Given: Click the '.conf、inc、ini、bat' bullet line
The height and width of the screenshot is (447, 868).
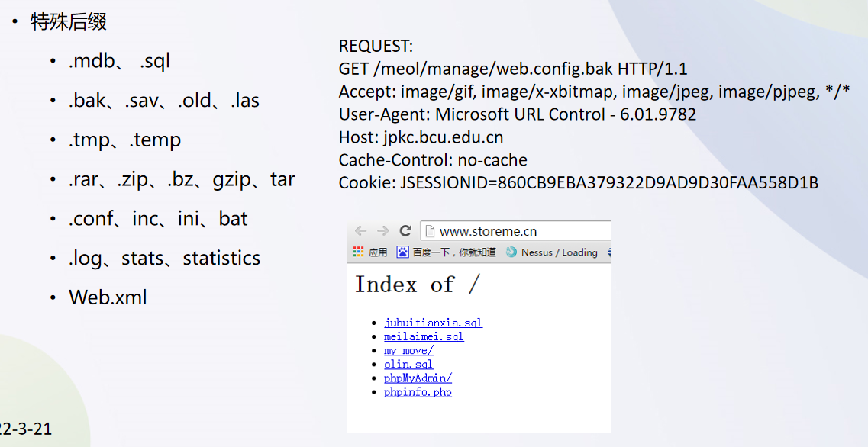Looking at the screenshot, I should 158,218.
